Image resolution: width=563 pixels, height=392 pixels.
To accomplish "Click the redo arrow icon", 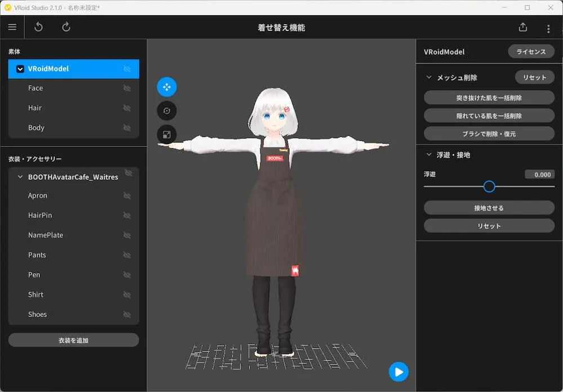I will [66, 27].
